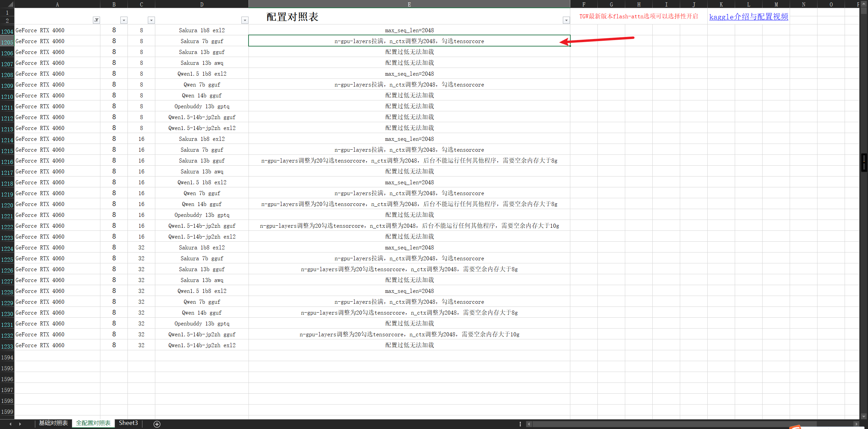This screenshot has height=429, width=868.
Task: Click column B value 8 in row 1210
Action: point(114,95)
